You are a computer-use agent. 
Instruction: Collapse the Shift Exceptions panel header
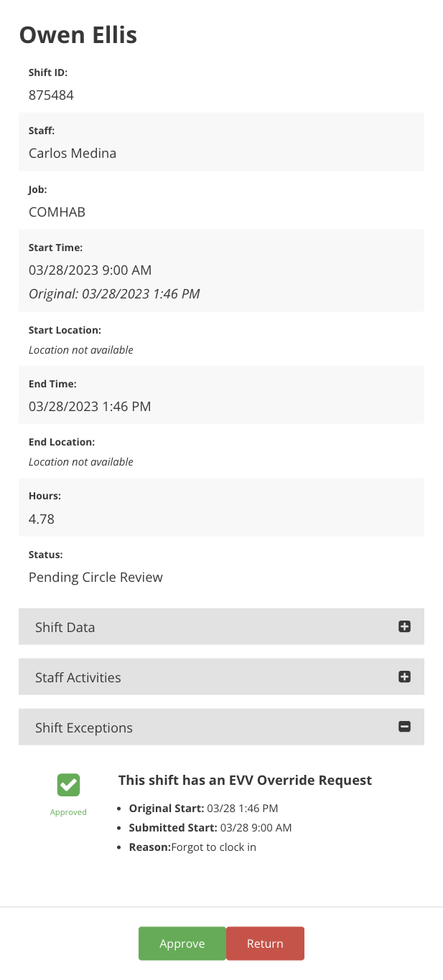[215, 727]
